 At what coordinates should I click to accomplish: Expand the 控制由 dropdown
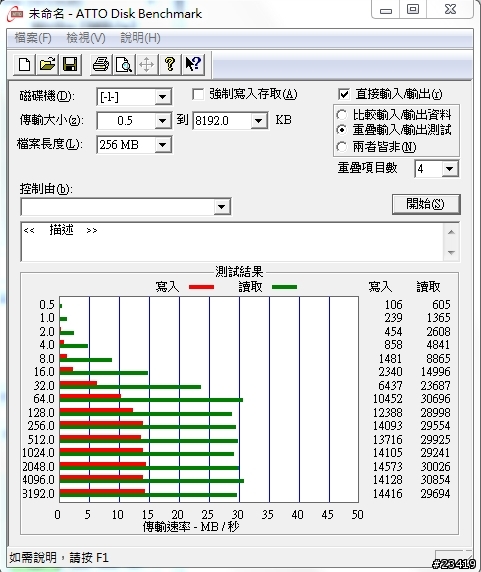point(221,207)
